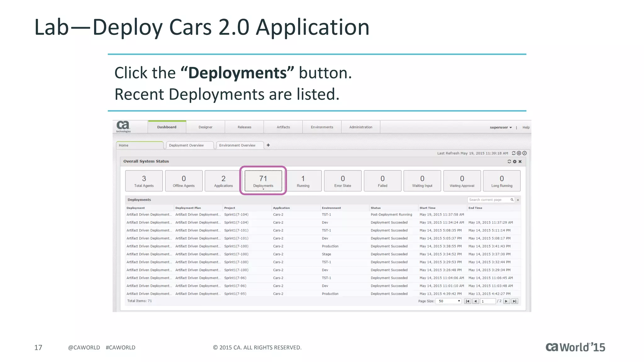The width and height of the screenshot is (644, 362).
Task: Open the Dashboard main tab
Action: click(x=167, y=127)
